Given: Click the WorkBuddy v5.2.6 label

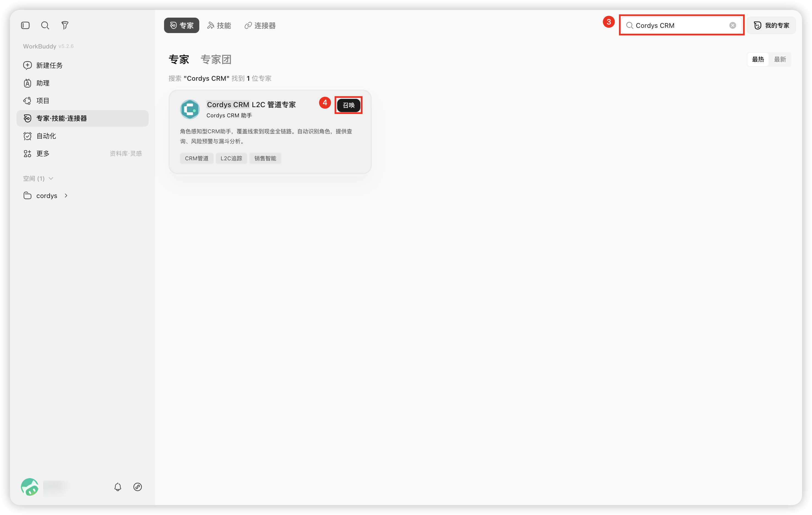Looking at the screenshot, I should 48,46.
